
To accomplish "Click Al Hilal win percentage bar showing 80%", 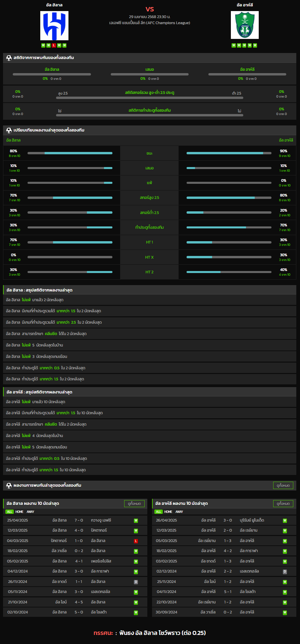I will 70,153.
